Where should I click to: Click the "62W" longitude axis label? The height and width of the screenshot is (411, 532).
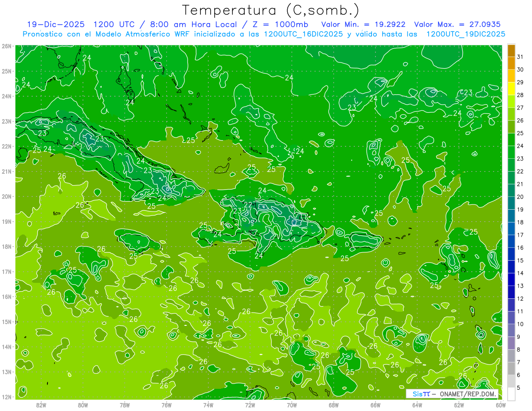pos(459,405)
